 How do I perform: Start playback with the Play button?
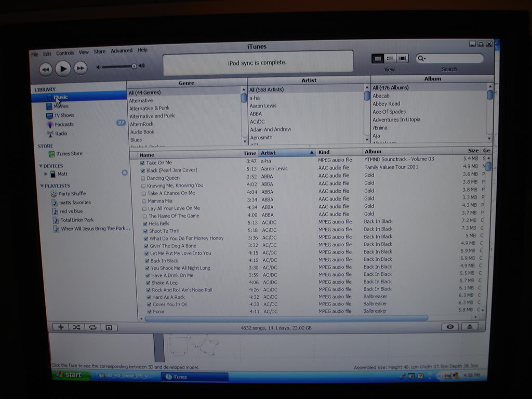click(x=63, y=69)
